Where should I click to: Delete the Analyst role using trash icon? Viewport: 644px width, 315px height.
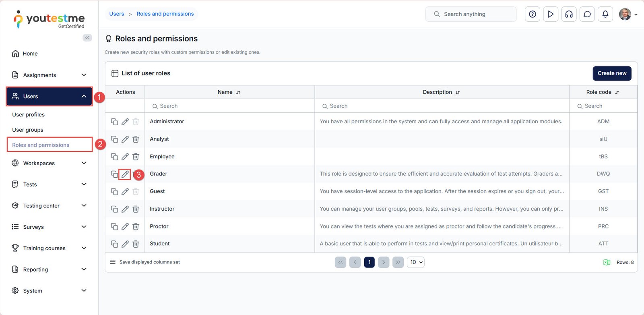point(136,139)
